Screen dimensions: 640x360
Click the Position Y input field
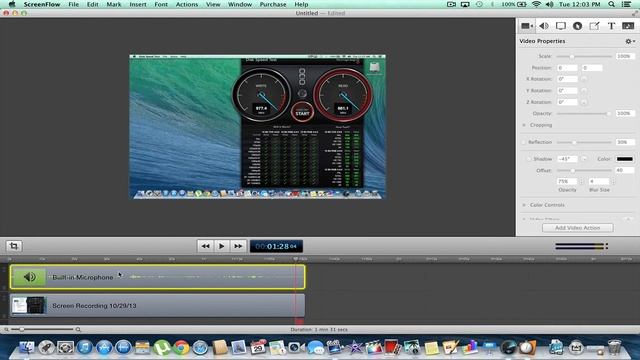(x=592, y=68)
